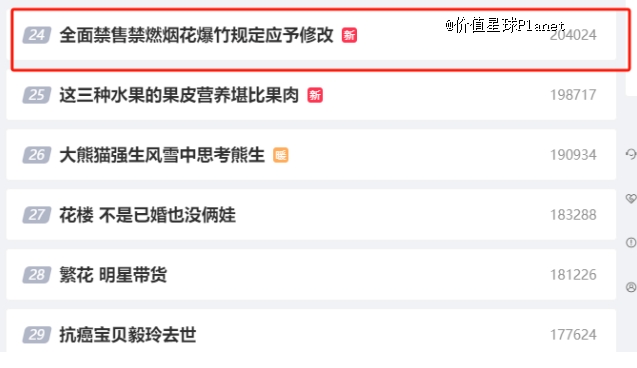Open topic 大熊猫强生风雪中思考熊生
This screenshot has height=368, width=637.
tap(162, 155)
